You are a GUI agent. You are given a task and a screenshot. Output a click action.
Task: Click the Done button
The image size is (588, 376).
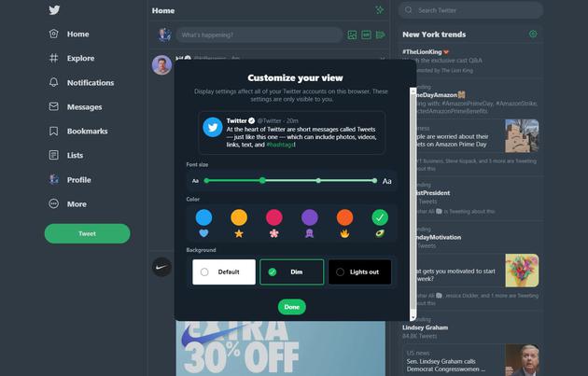[x=292, y=307]
